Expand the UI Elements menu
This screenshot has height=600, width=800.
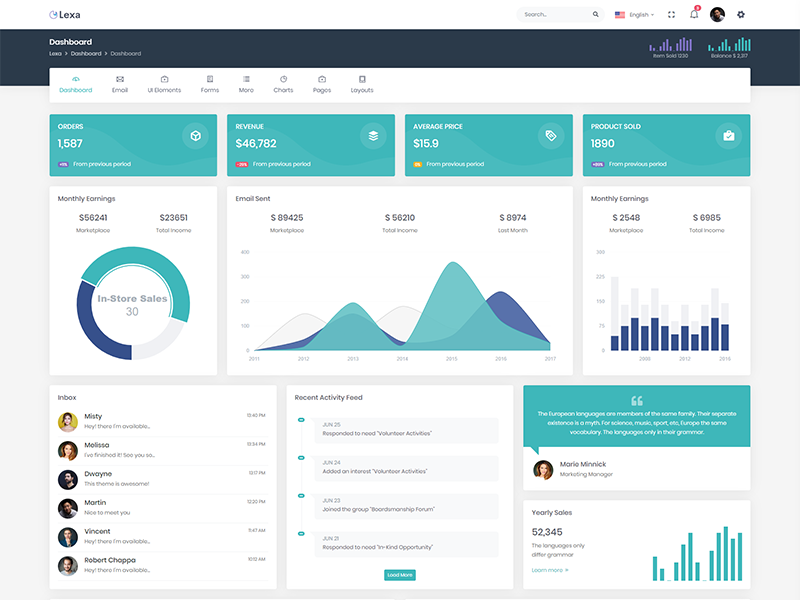click(x=164, y=84)
